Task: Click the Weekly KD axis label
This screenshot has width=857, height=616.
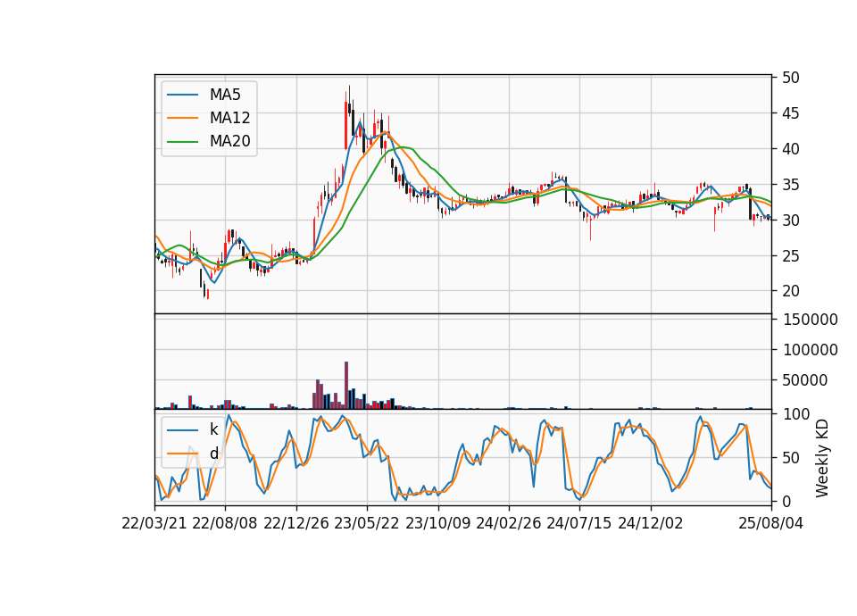Action: (x=821, y=458)
